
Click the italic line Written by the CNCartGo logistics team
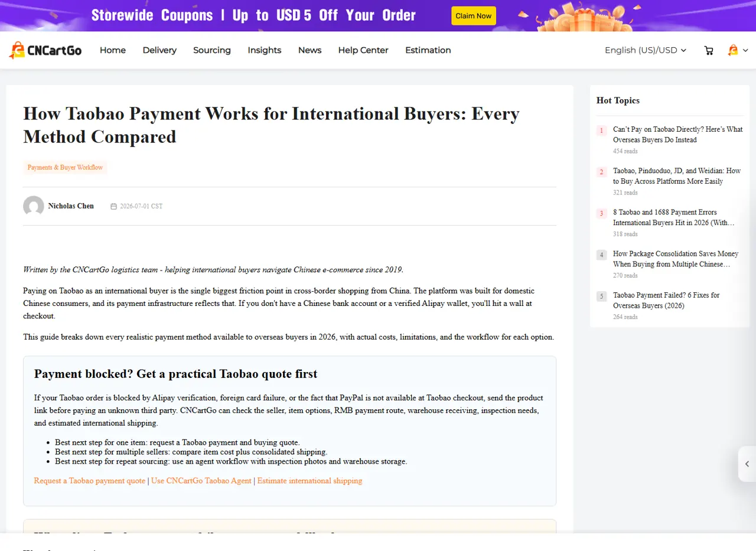tap(213, 270)
